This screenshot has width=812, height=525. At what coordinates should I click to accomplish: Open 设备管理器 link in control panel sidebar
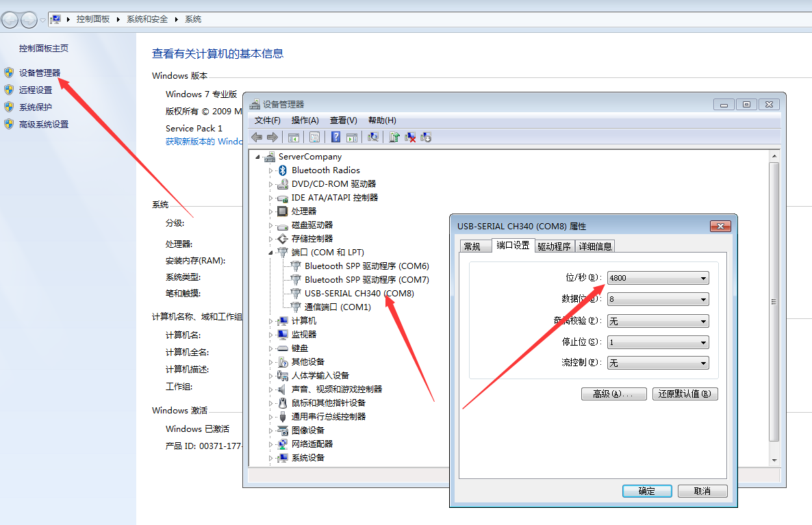[x=40, y=73]
